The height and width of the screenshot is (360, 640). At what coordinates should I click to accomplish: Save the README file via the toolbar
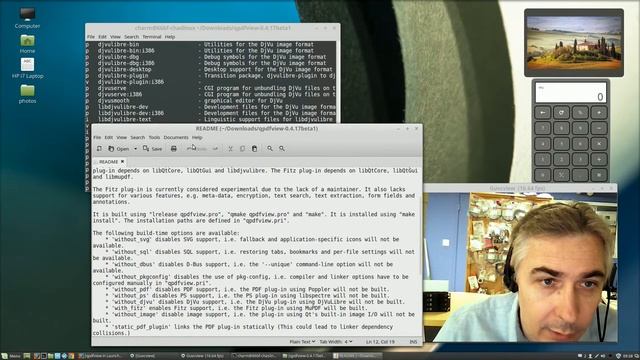click(152, 149)
